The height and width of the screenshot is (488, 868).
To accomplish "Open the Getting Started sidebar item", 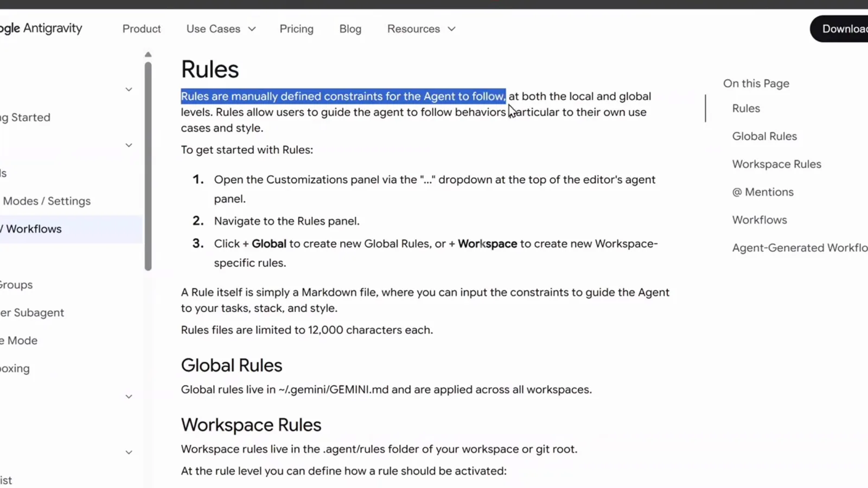I will (x=25, y=117).
